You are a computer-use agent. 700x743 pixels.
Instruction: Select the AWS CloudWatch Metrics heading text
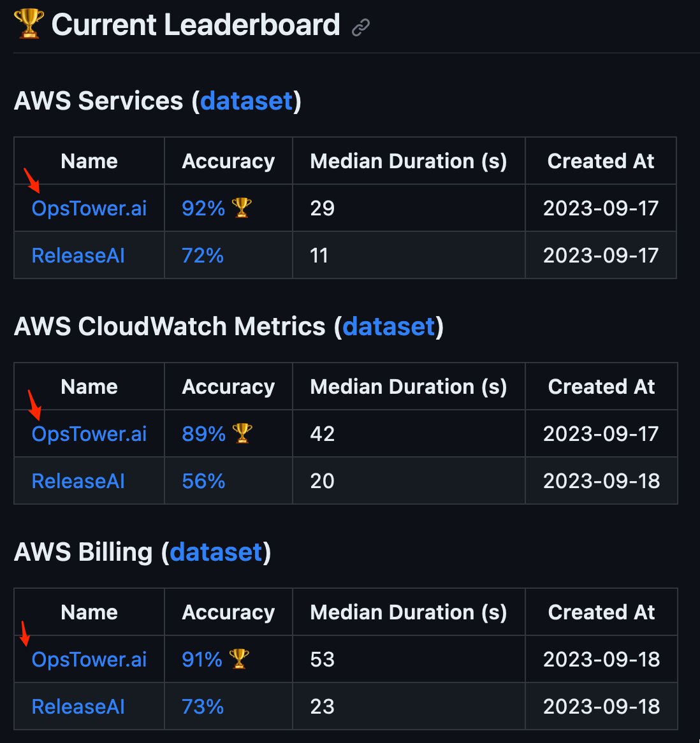[x=170, y=326]
